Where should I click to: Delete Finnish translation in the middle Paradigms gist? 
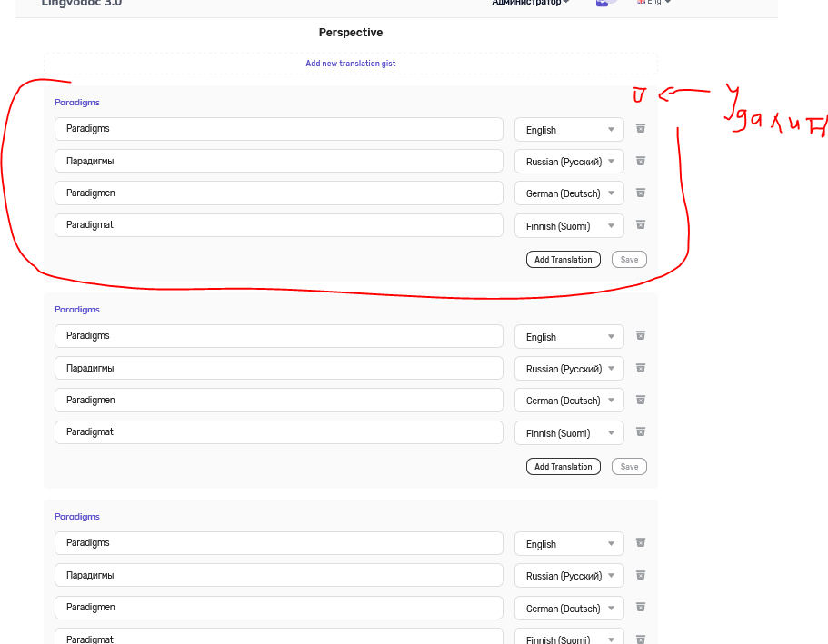tap(641, 431)
